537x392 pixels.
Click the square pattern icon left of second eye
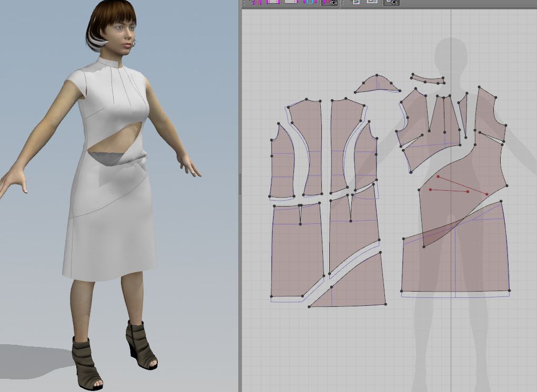[x=372, y=2]
